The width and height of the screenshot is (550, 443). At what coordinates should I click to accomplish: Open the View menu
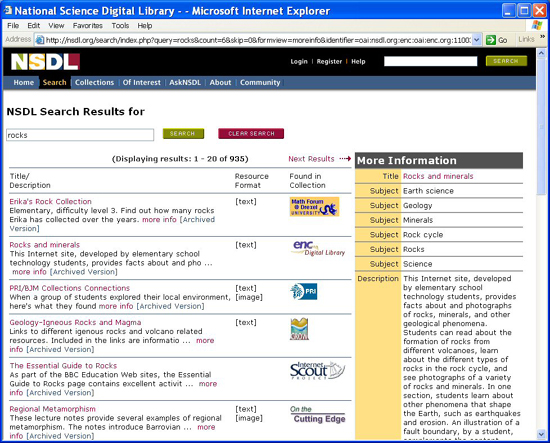[56, 26]
